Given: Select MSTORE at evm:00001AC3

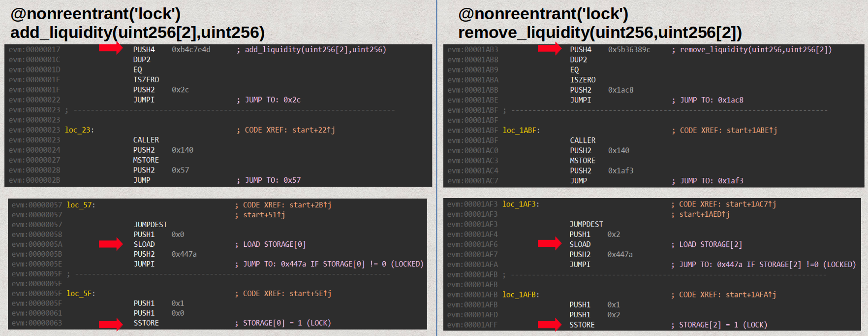Looking at the screenshot, I should point(583,161).
